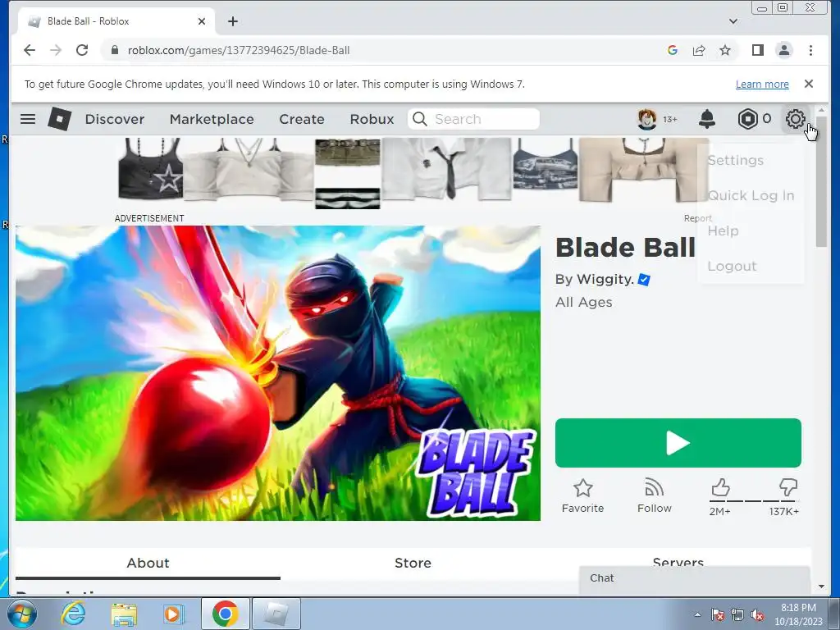Screen dimensions: 840x630
Task: Click the white shirt with tie ad item
Action: tap(445, 169)
